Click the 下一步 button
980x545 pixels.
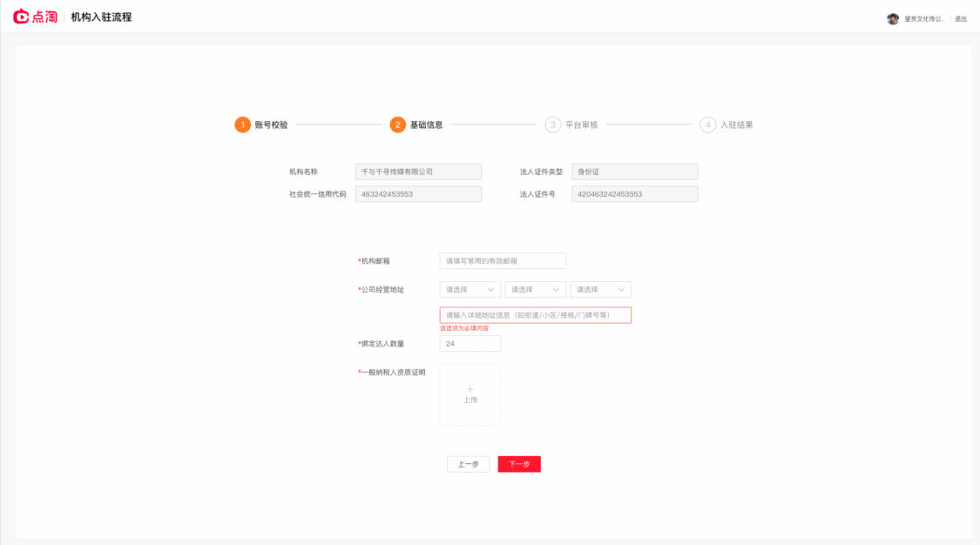click(x=519, y=464)
